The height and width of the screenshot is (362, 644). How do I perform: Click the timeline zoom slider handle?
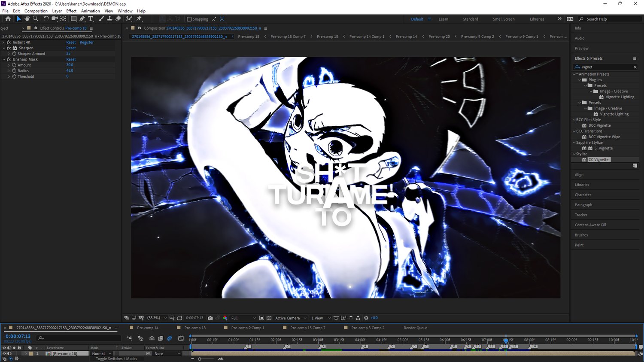tap(200, 359)
